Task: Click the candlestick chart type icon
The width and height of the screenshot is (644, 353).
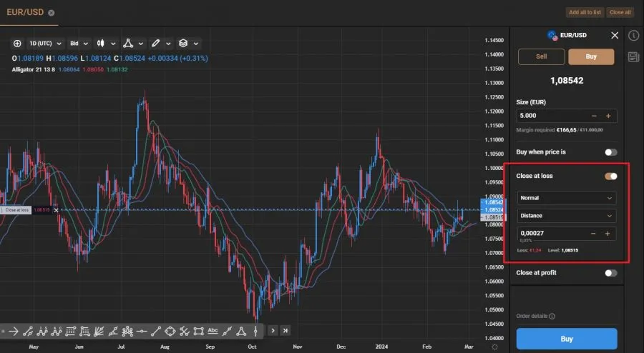Action: [x=101, y=44]
